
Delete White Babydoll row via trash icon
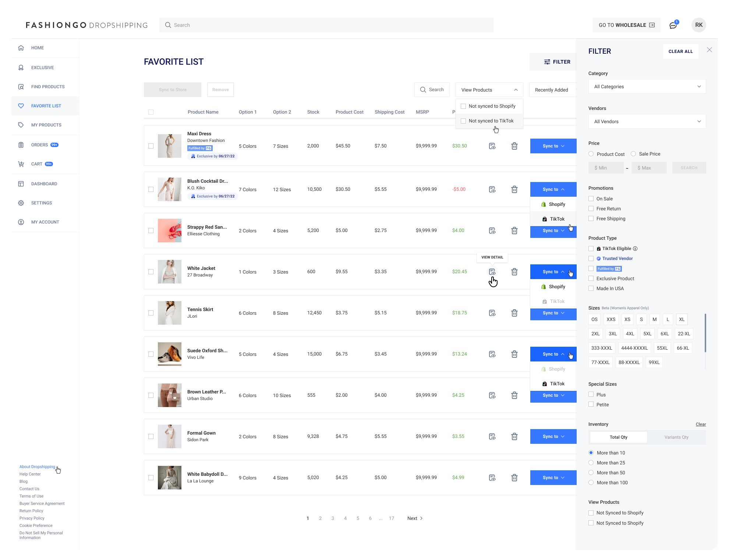click(514, 478)
